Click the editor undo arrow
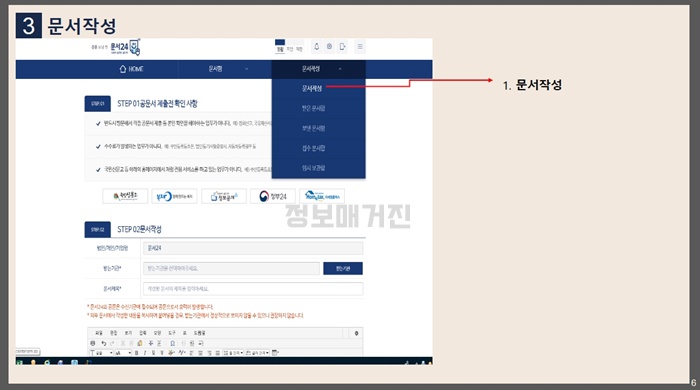The image size is (700, 390). click(104, 343)
